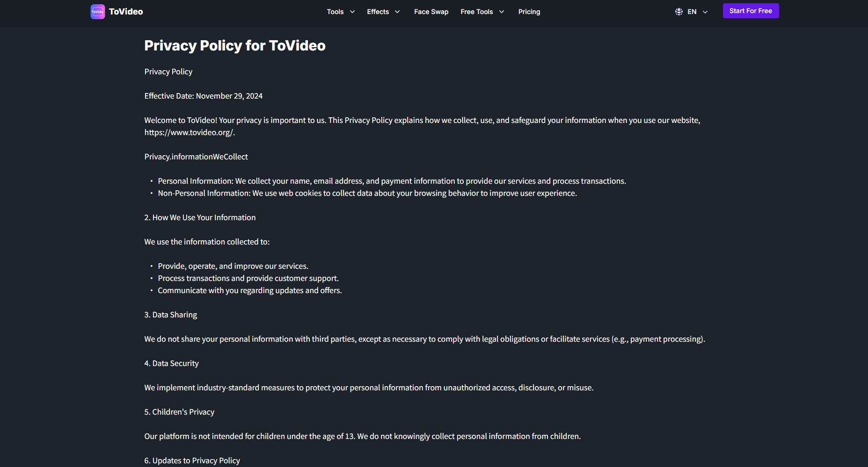Open the Tools menu
The width and height of the screenshot is (868, 467).
[335, 12]
